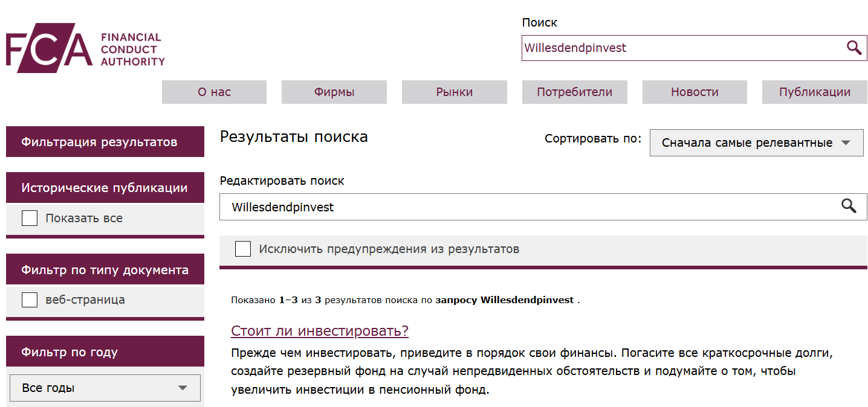Check "Исключить предупреждения из результатов"
This screenshot has height=407, width=868.
(242, 248)
